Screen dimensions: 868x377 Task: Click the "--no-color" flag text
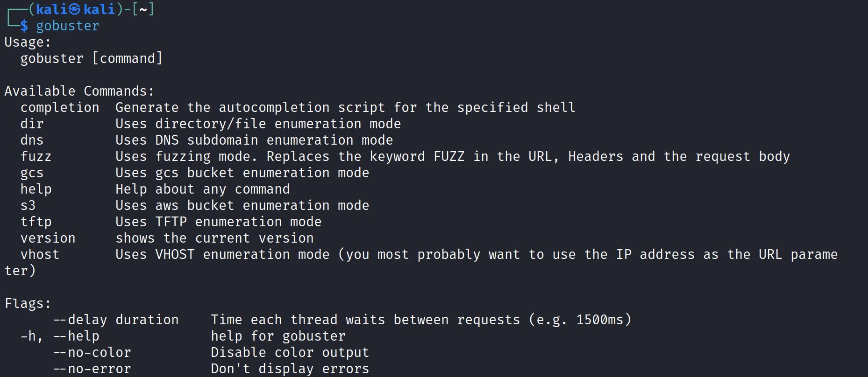tap(92, 352)
